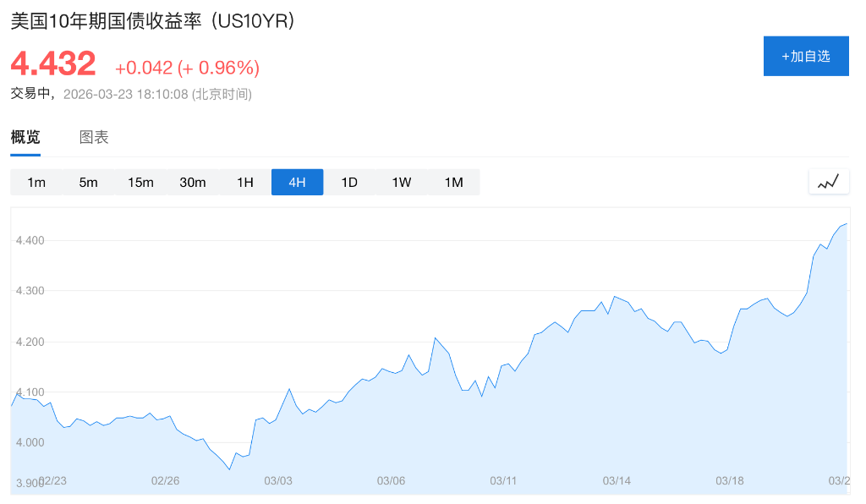Switch to the 概览 tab

pos(25,137)
